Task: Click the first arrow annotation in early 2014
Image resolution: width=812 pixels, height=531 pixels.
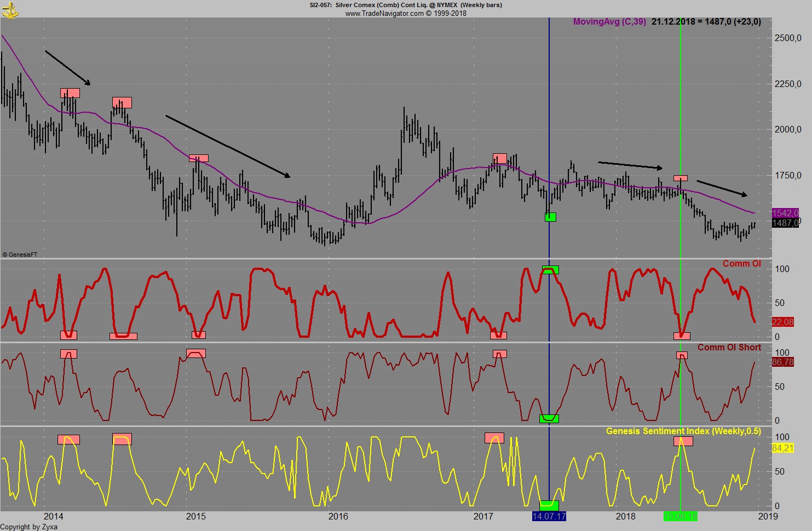Action: 67,68
